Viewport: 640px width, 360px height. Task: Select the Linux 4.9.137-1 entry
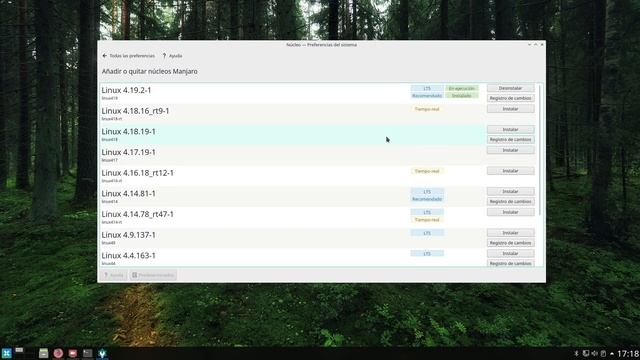tap(128, 235)
